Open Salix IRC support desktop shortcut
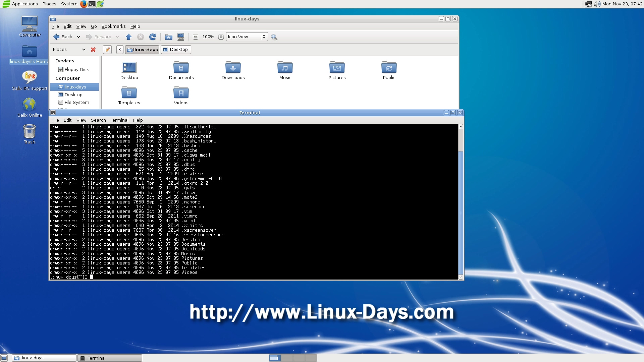Image resolution: width=644 pixels, height=362 pixels. click(x=30, y=80)
